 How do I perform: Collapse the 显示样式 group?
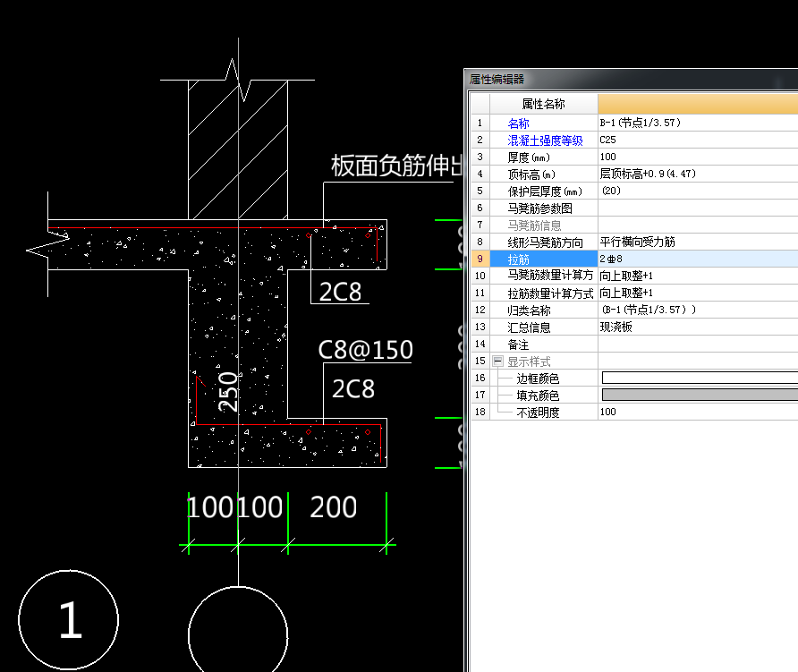click(x=497, y=362)
